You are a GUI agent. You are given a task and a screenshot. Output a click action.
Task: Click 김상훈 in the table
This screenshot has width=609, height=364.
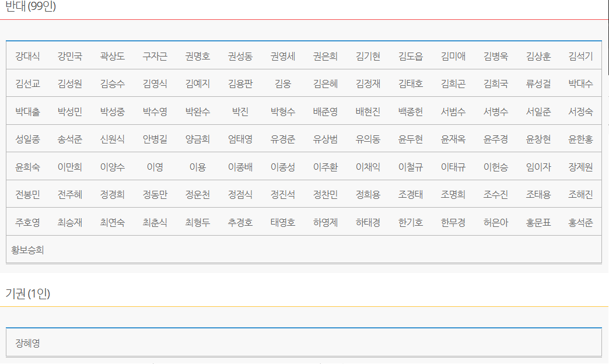[538, 57]
